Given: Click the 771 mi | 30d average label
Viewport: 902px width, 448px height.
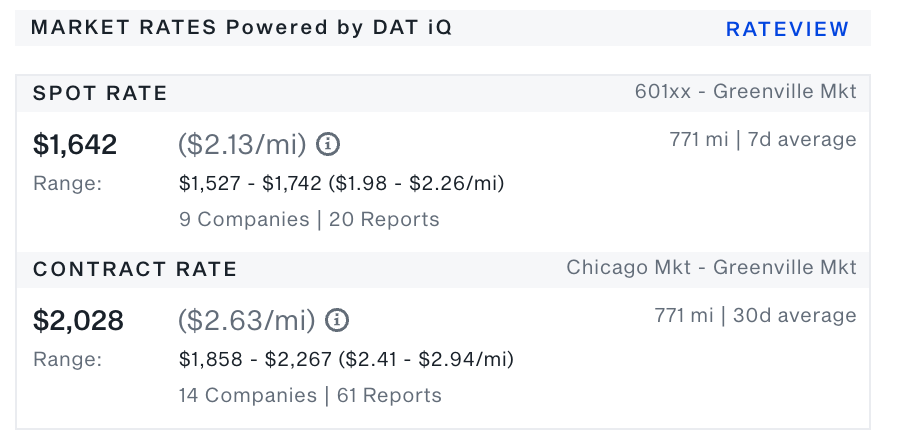Looking at the screenshot, I should (755, 316).
